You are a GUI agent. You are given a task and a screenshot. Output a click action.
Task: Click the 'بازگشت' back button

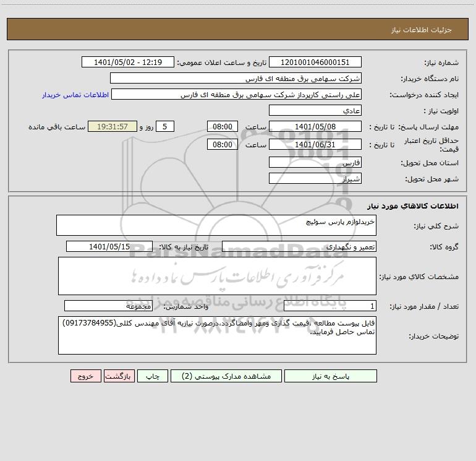coord(119,376)
